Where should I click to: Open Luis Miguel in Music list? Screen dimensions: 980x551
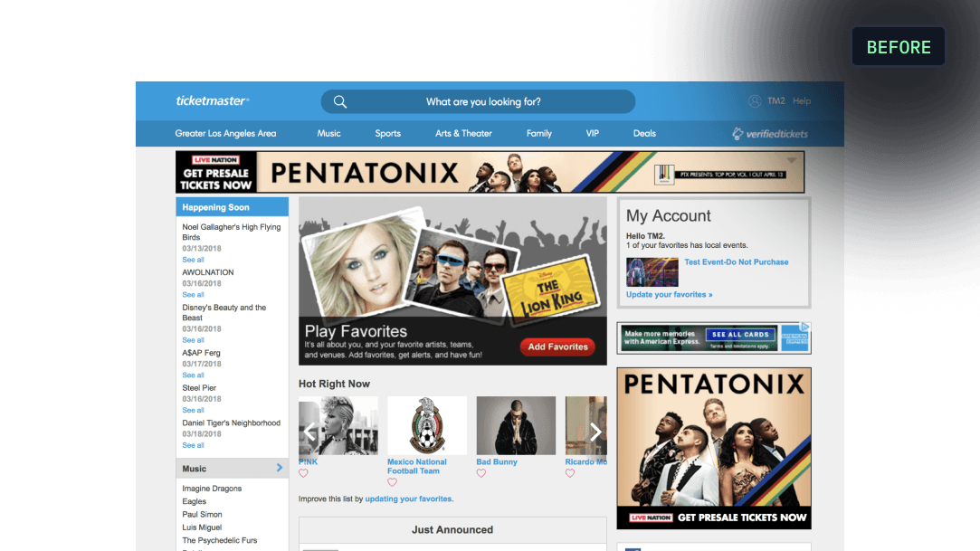click(202, 527)
